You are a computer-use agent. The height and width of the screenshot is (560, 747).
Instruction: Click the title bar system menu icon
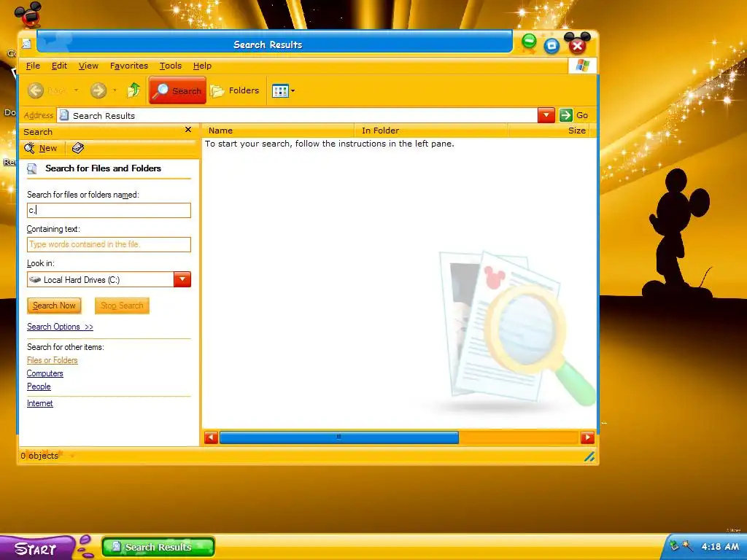click(x=27, y=44)
